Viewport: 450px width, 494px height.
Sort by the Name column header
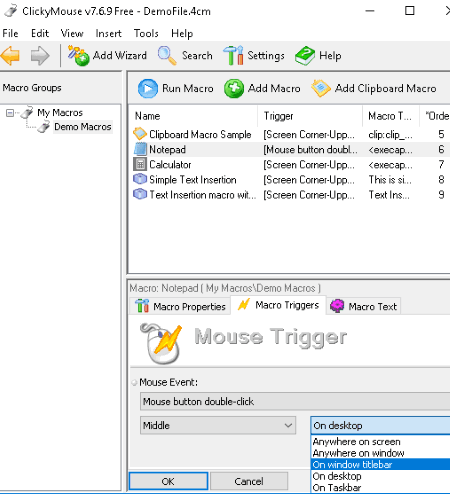[x=193, y=116]
